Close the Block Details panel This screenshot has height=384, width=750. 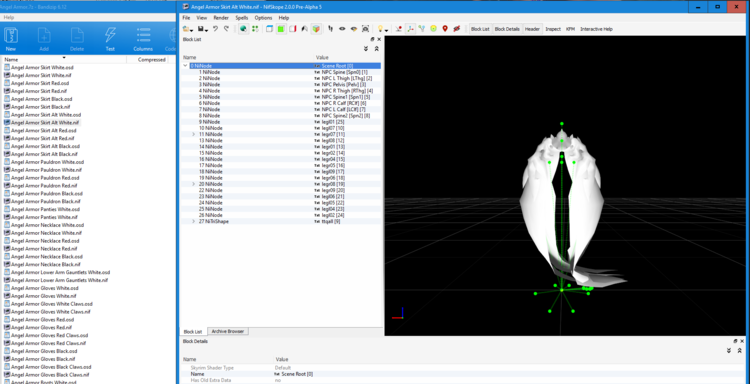click(742, 341)
